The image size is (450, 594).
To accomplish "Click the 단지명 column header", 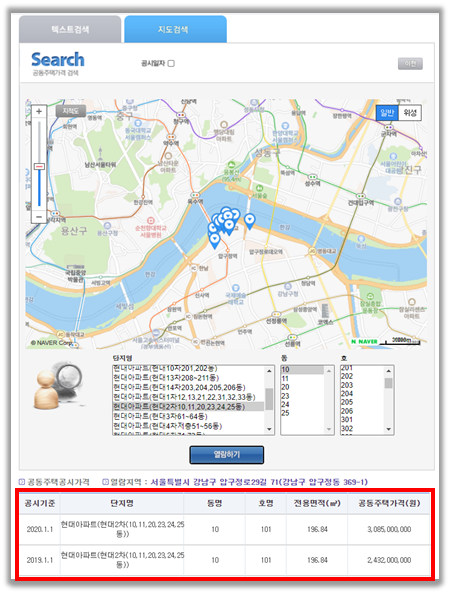I will (122, 503).
